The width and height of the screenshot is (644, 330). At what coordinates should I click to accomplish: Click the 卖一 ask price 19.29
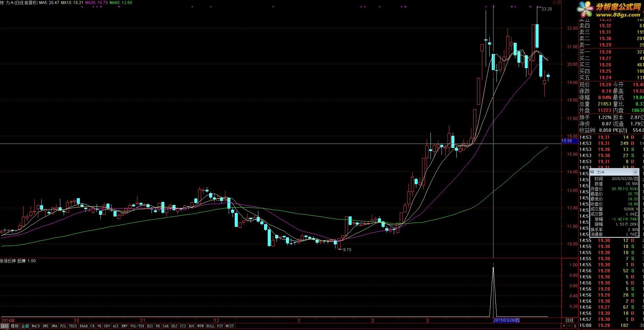coord(605,45)
